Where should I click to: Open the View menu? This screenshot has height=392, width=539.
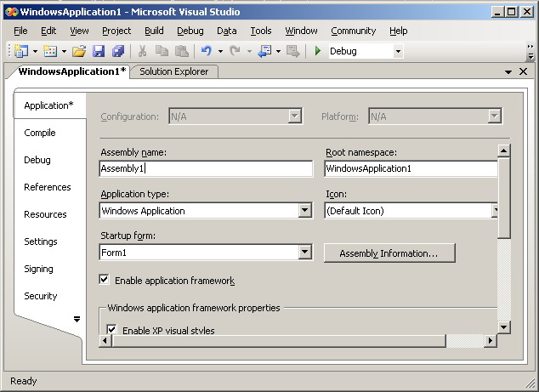tap(79, 31)
